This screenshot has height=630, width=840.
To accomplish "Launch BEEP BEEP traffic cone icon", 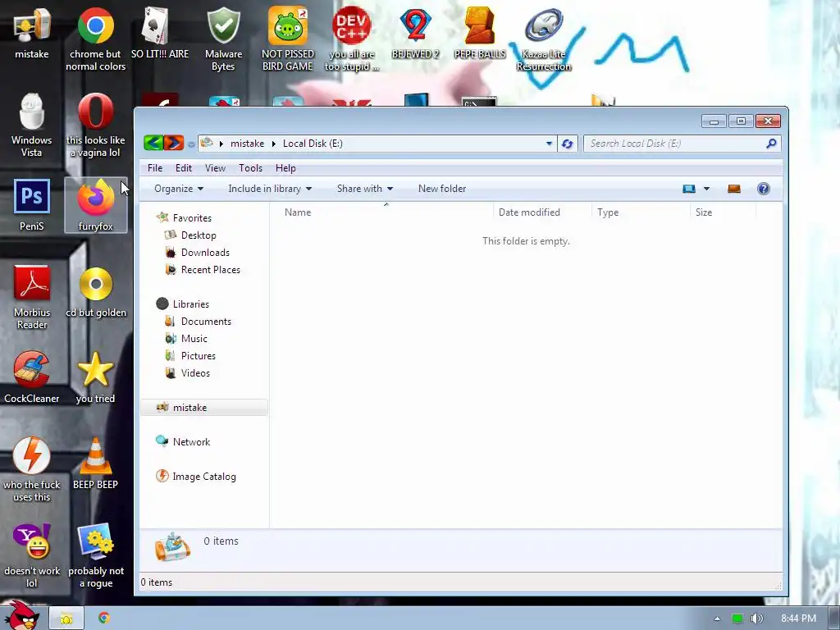I will pos(95,464).
